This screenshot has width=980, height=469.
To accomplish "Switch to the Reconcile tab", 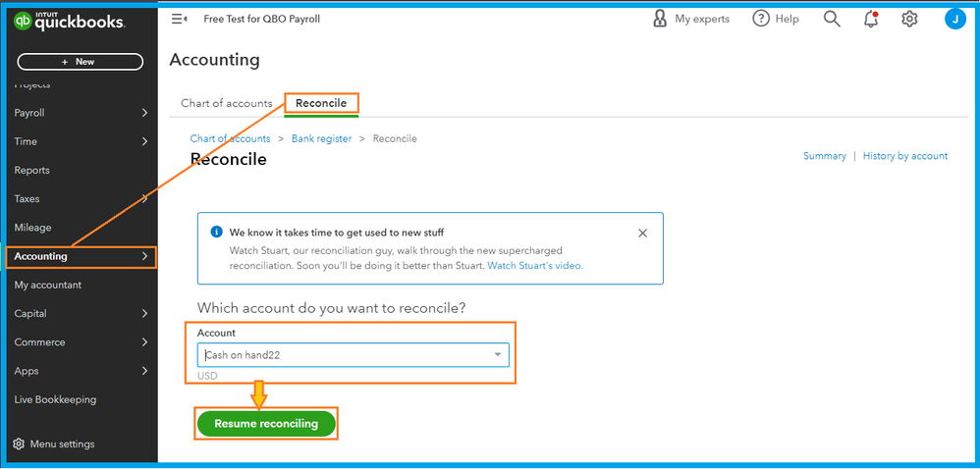I will [321, 103].
